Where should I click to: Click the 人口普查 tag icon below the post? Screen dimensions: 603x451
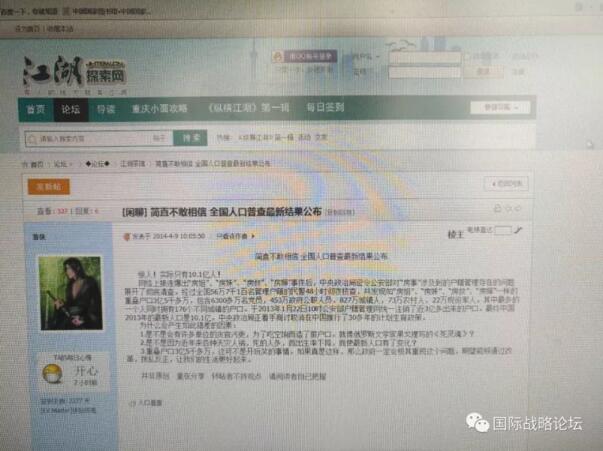(x=130, y=400)
